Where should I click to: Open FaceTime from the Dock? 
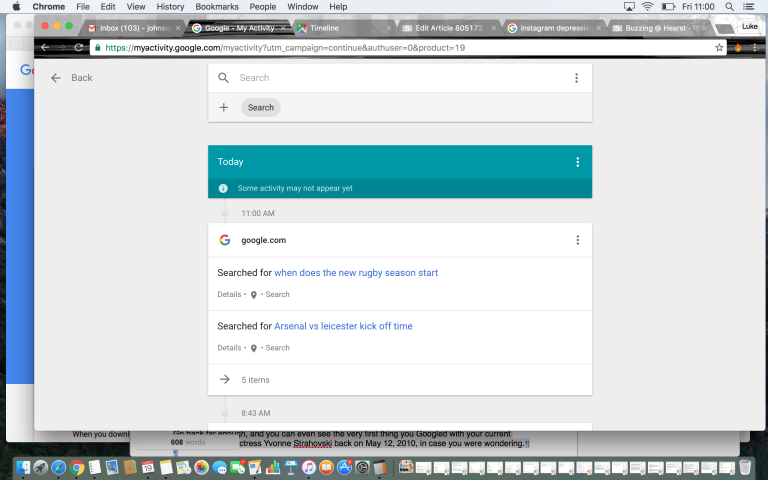click(238, 467)
